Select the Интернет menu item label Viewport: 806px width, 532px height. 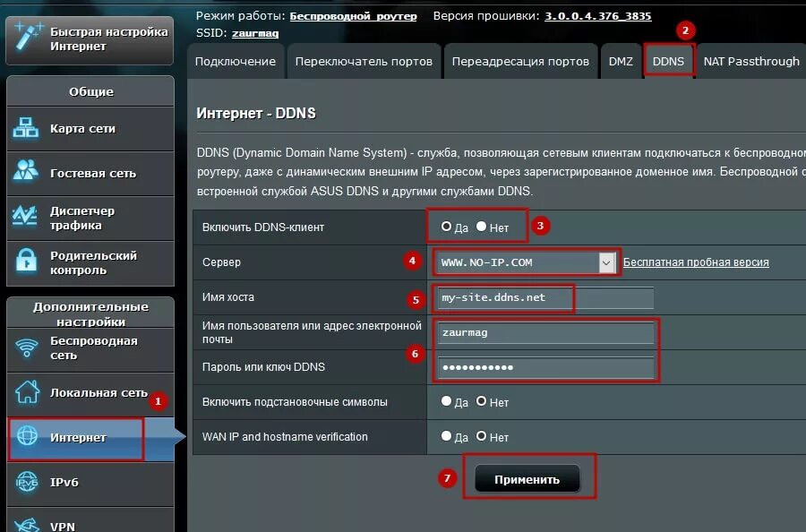click(x=78, y=437)
